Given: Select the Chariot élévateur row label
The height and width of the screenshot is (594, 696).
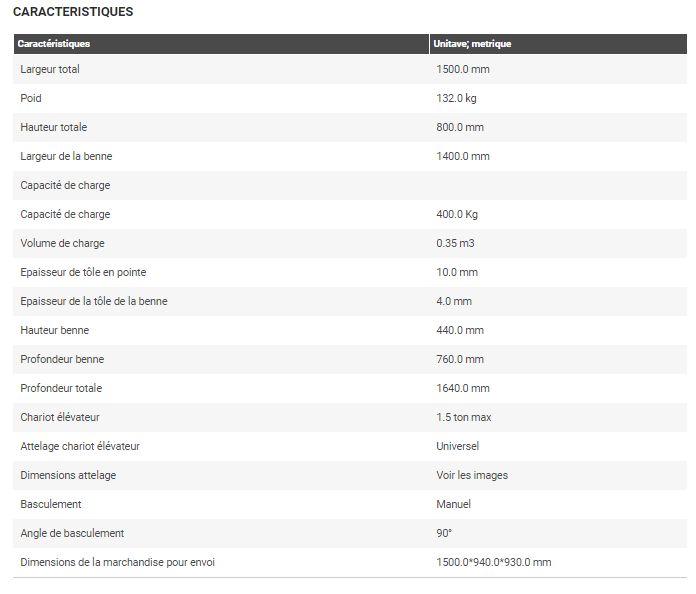Looking at the screenshot, I should pos(60,417).
